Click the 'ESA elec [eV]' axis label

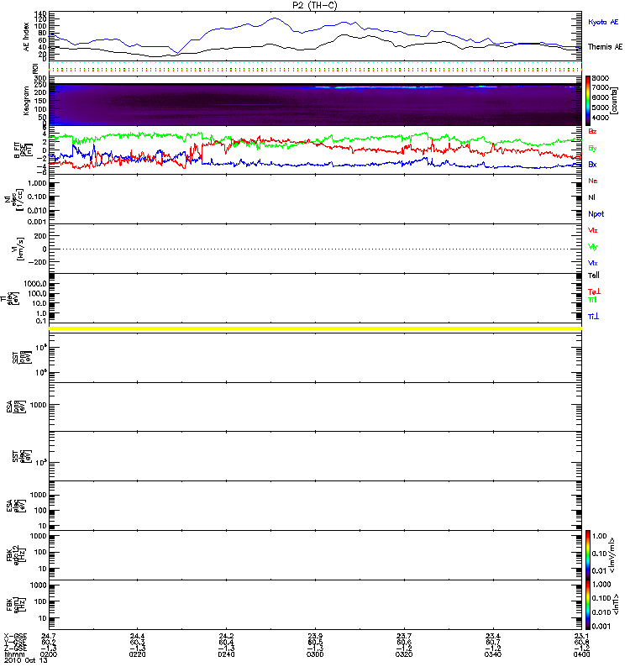point(16,506)
